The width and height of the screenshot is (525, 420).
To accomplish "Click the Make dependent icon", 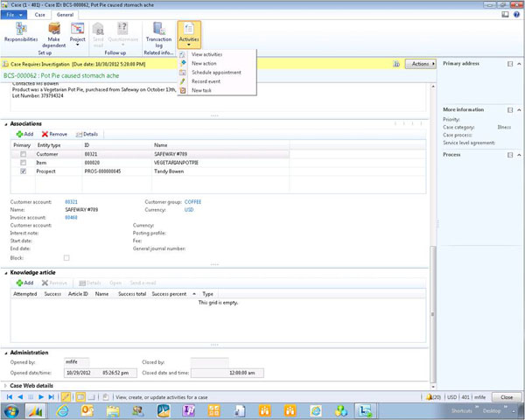I will (x=54, y=32).
